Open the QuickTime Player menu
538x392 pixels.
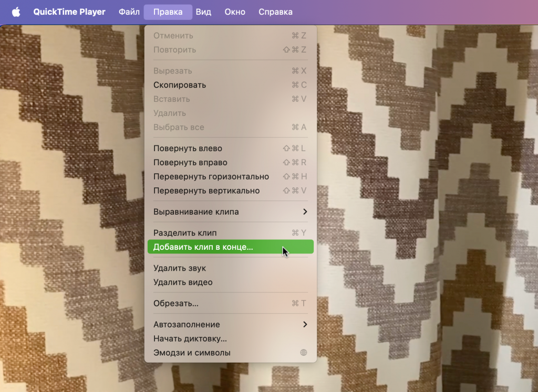pyautogui.click(x=69, y=12)
